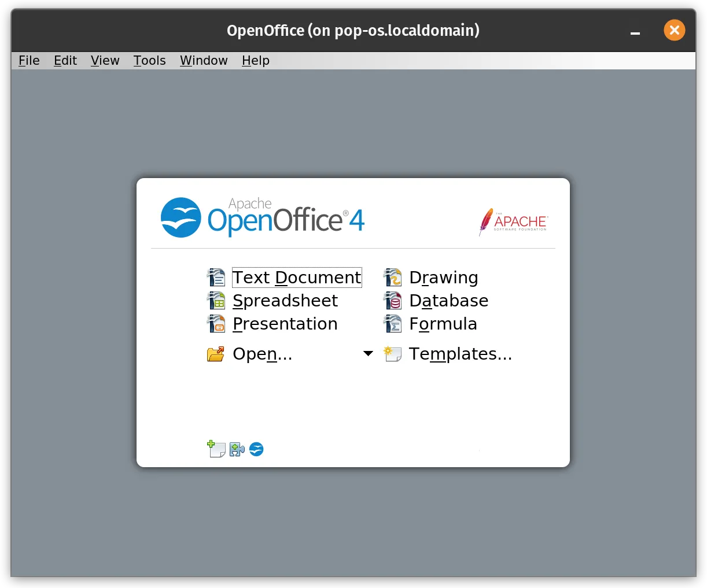707x588 pixels.
Task: Expand the recent documents dropdown arrow
Action: click(369, 353)
